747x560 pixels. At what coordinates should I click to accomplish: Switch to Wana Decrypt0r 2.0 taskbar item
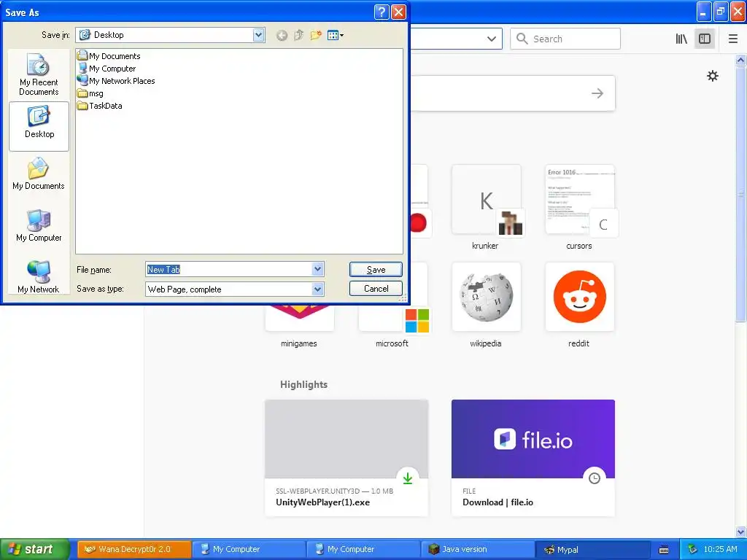click(x=134, y=550)
